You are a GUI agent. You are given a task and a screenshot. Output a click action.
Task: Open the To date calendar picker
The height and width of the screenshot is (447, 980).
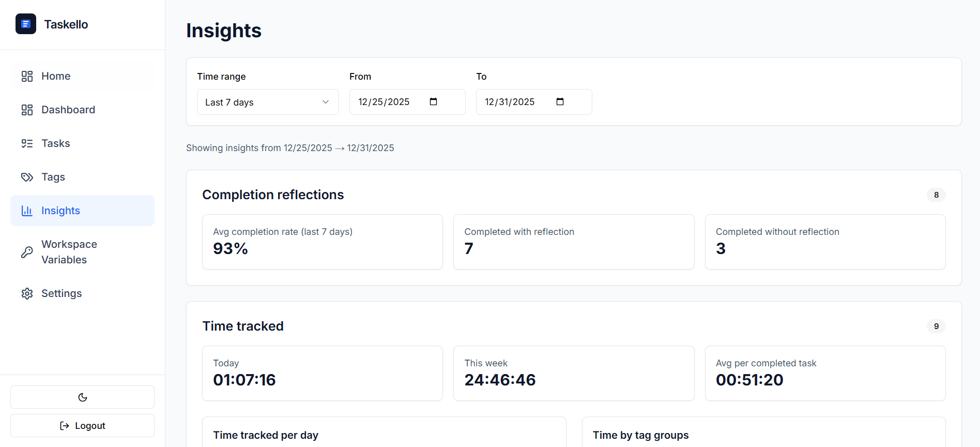560,101
